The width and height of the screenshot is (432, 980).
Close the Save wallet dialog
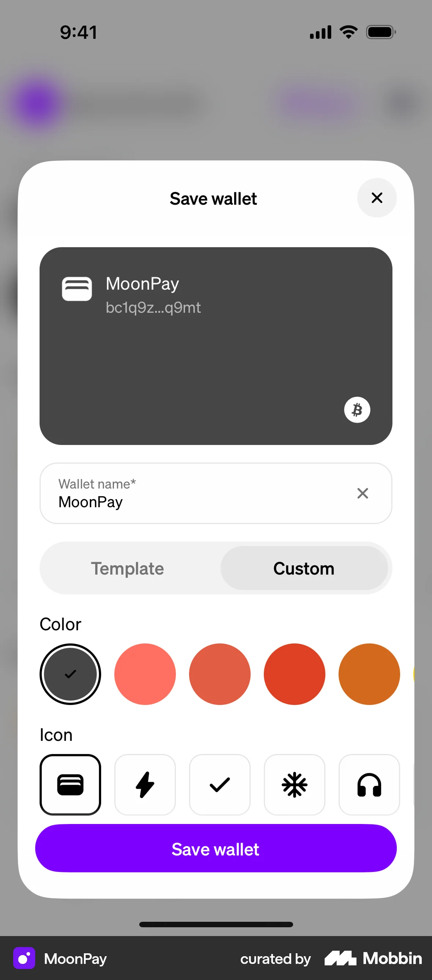tap(376, 198)
